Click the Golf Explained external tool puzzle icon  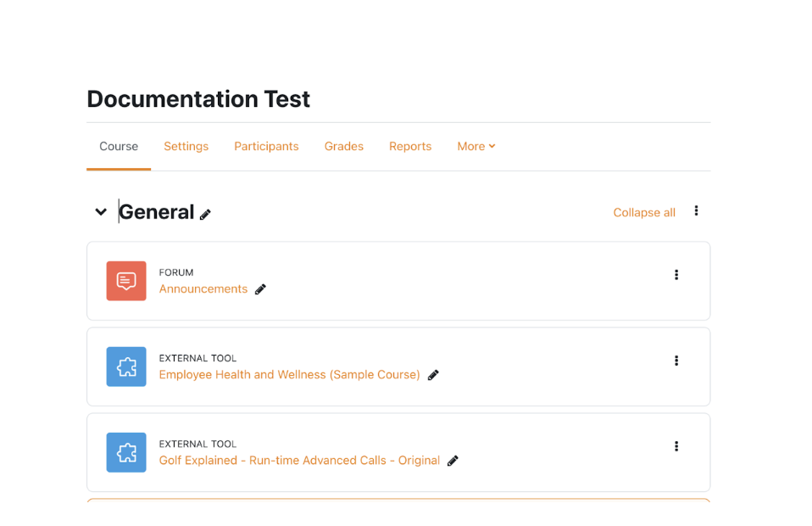(x=125, y=452)
